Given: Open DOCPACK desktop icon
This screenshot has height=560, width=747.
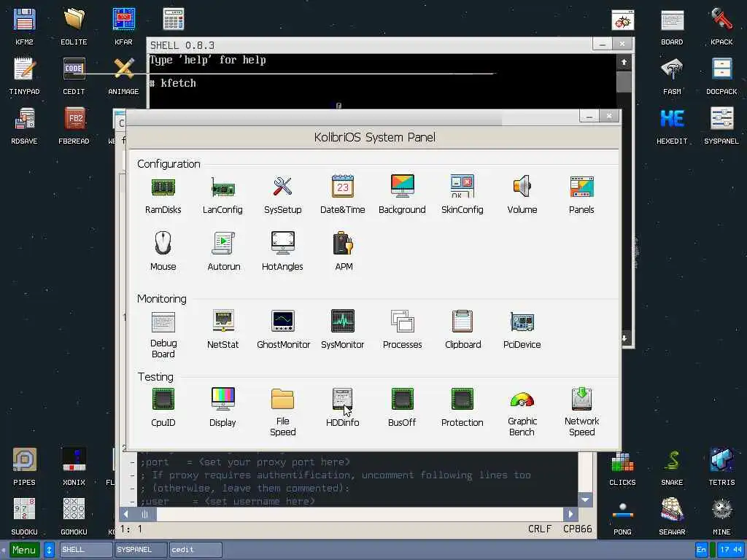Looking at the screenshot, I should (x=721, y=76).
